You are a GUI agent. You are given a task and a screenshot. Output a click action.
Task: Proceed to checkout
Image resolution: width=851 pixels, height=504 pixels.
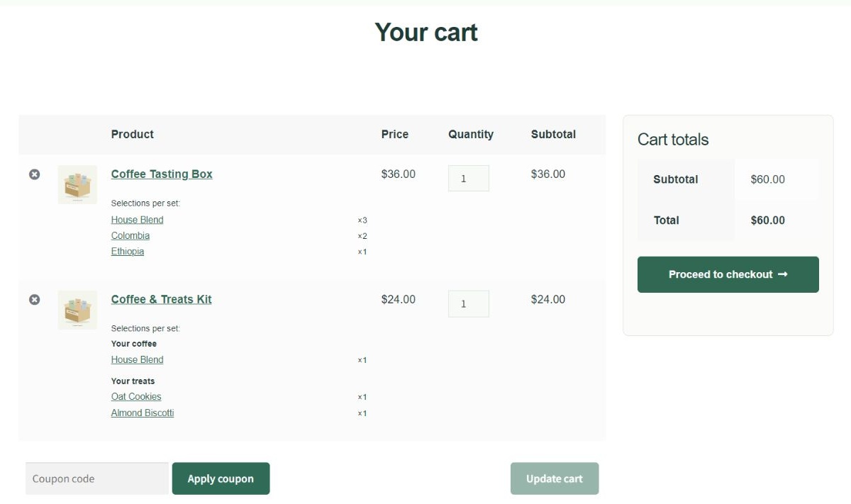pyautogui.click(x=728, y=274)
